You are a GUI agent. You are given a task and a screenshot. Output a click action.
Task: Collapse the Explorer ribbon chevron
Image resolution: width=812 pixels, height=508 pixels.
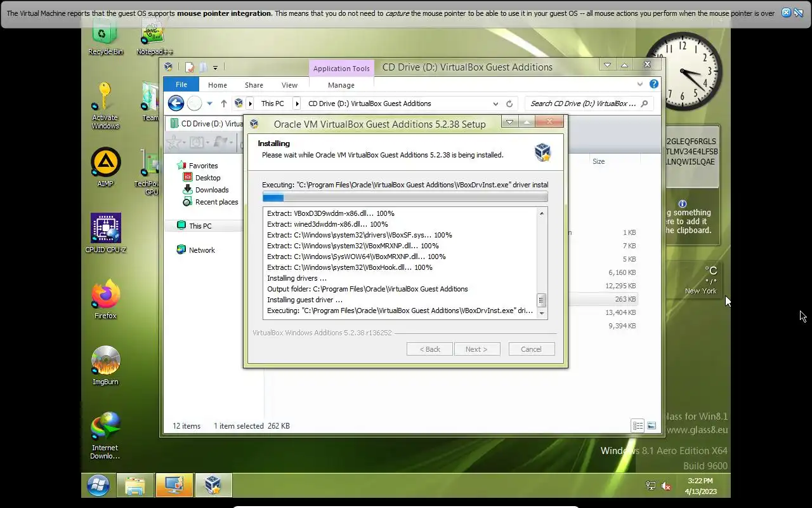[639, 84]
